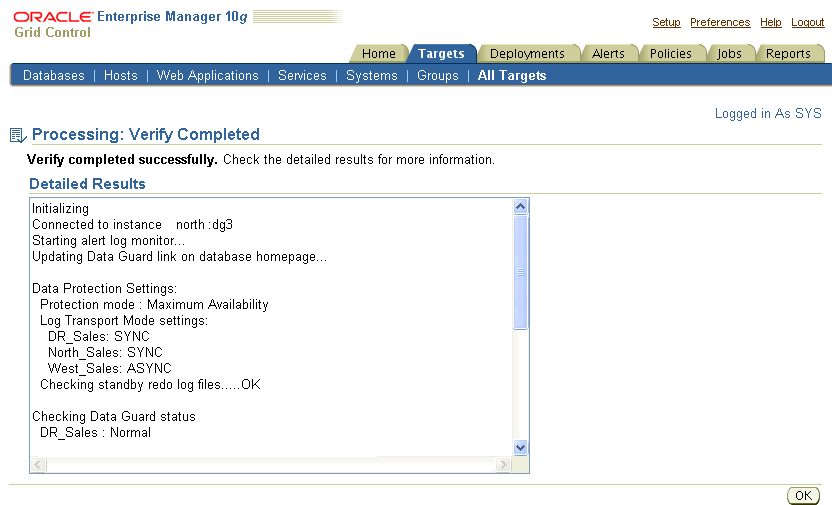
Task: Click the horizontal scrollbar right arrow
Action: pyautogui.click(x=504, y=465)
